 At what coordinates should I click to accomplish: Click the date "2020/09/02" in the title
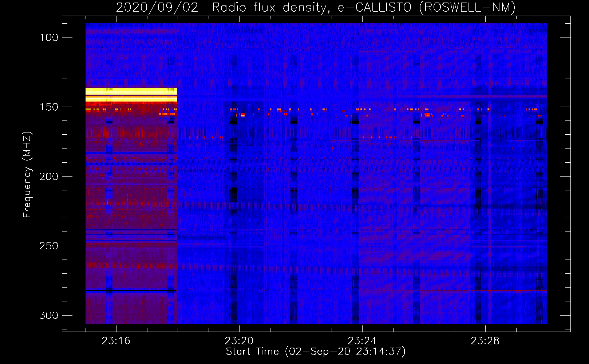(x=157, y=7)
